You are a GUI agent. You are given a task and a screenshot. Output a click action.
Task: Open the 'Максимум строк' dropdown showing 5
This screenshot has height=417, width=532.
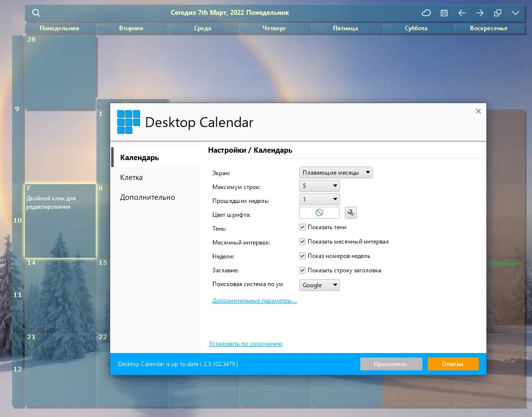pos(319,186)
